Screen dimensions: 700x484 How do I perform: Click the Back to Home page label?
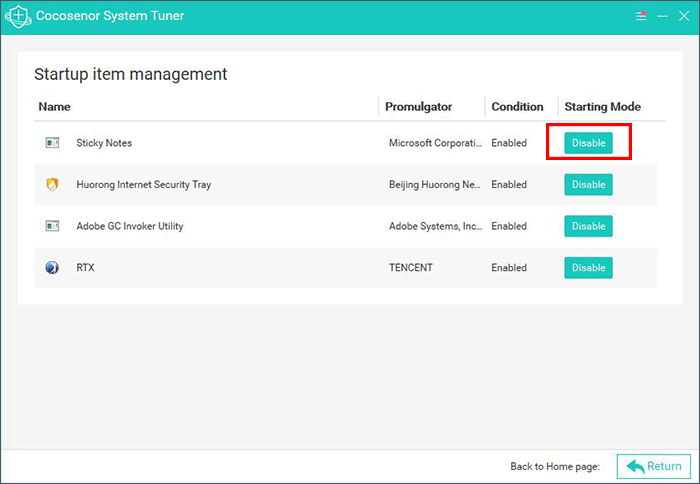coord(555,467)
